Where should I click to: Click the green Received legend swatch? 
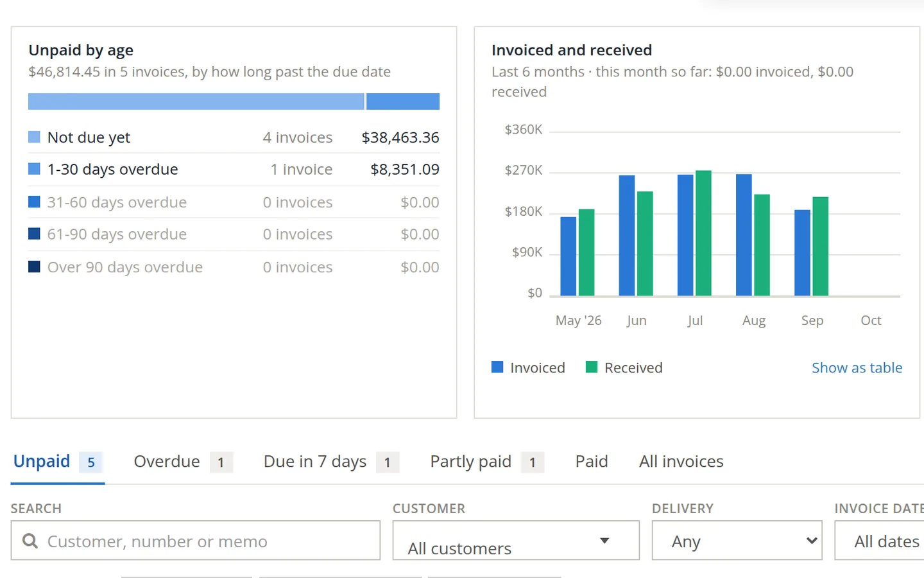click(x=592, y=367)
